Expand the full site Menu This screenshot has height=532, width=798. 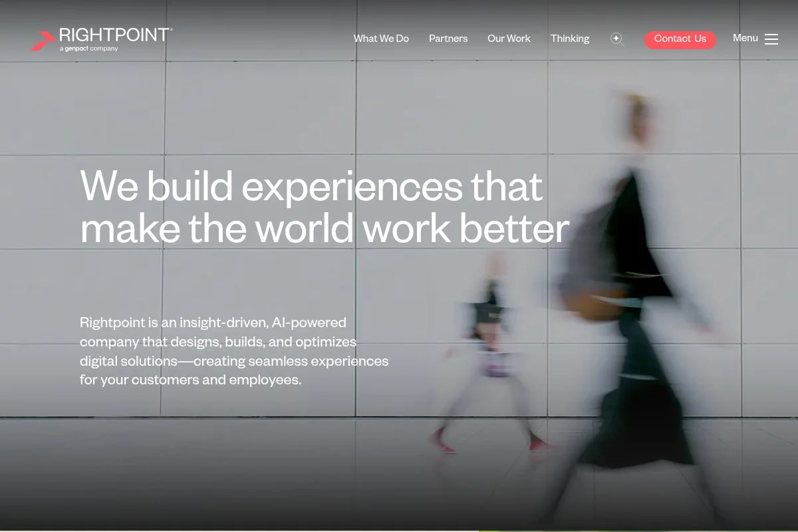pyautogui.click(x=755, y=39)
